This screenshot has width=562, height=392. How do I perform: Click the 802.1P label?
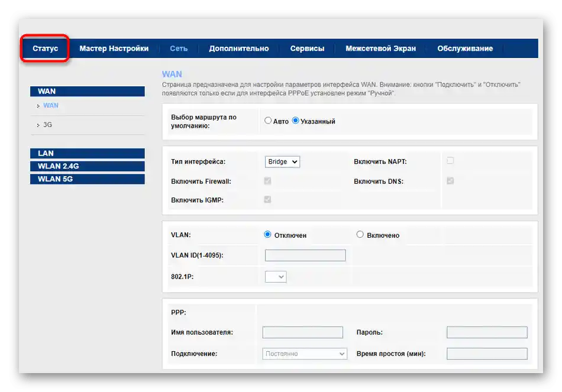pyautogui.click(x=182, y=277)
